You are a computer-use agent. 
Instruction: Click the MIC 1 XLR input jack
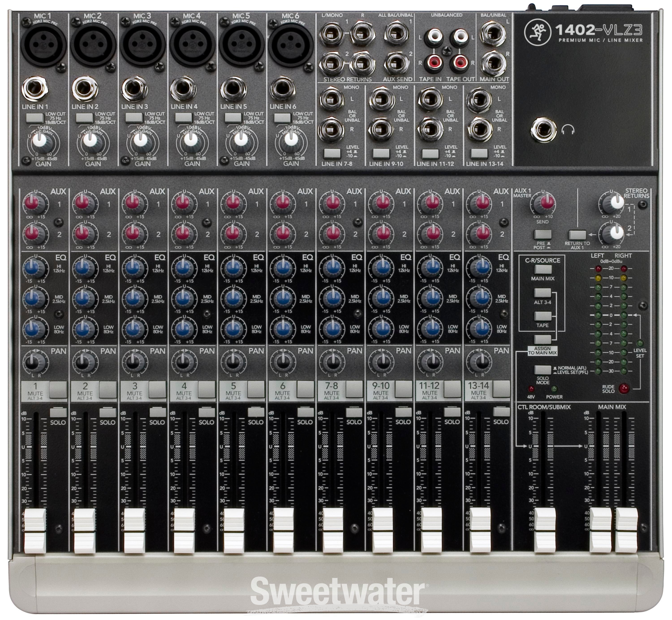pyautogui.click(x=44, y=44)
